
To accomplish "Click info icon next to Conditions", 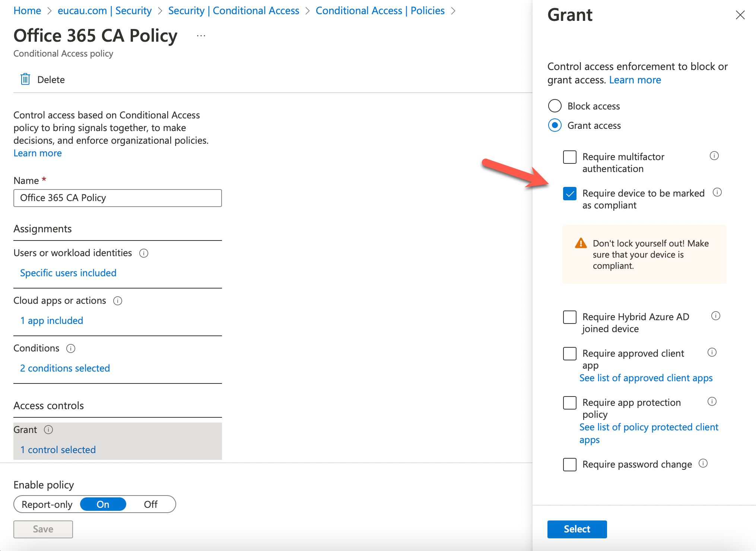I will (71, 348).
